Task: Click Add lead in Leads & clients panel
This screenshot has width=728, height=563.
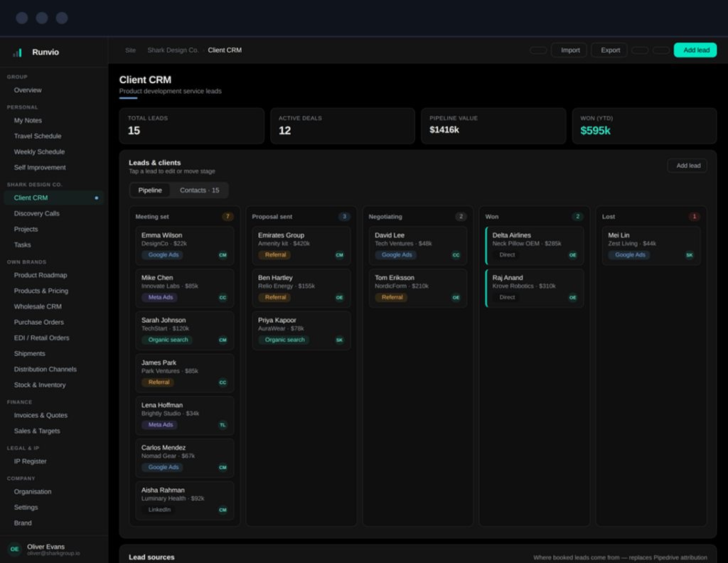Action: pyautogui.click(x=687, y=166)
